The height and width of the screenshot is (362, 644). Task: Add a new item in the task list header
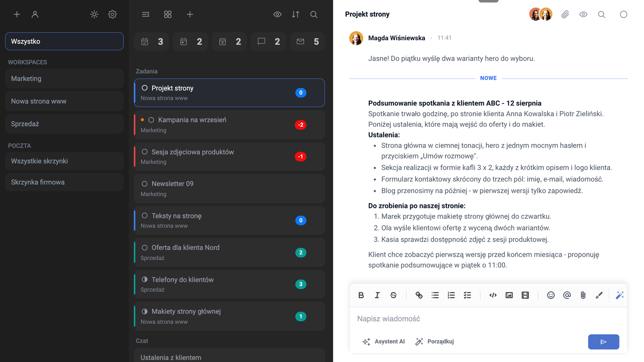click(190, 14)
